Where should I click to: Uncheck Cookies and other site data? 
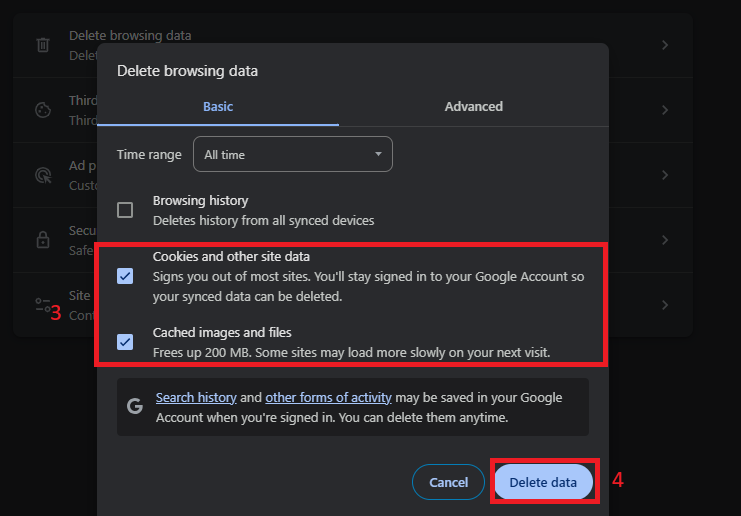pyautogui.click(x=125, y=276)
